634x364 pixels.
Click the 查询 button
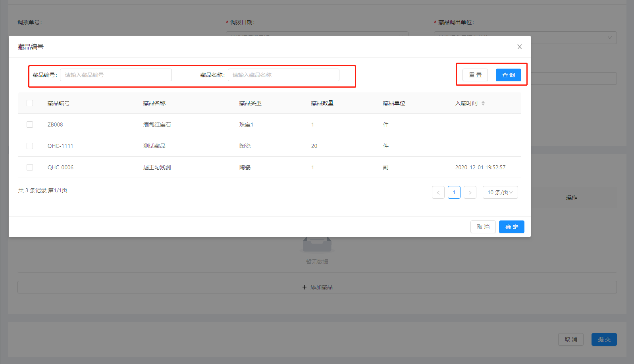coord(509,75)
